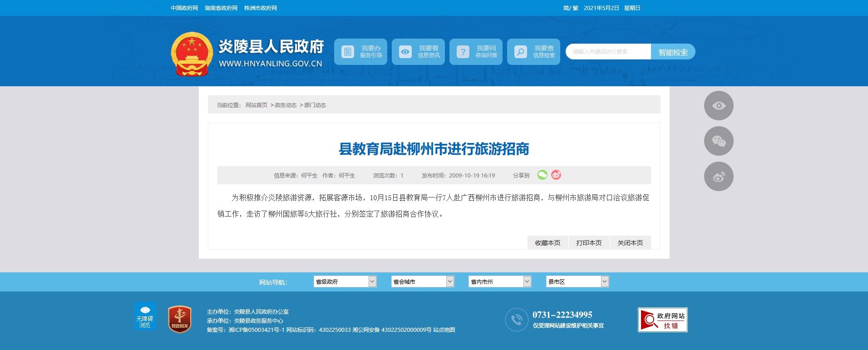Open the 我要办 服务引导 menu item
This screenshot has width=868, height=350.
(360, 52)
